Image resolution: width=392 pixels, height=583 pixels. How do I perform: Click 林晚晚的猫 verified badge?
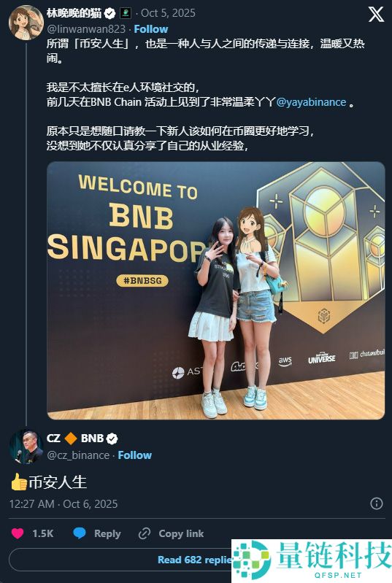pyautogui.click(x=109, y=14)
